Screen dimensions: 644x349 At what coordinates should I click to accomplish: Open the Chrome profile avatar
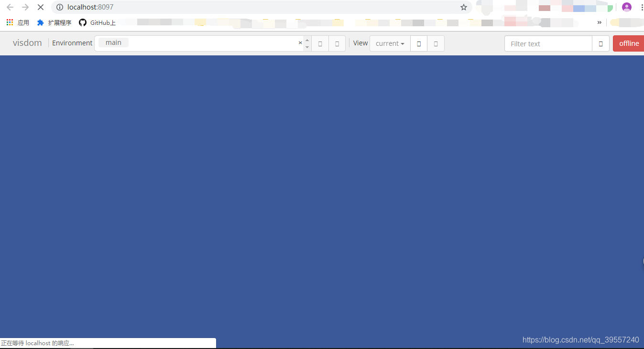(627, 7)
